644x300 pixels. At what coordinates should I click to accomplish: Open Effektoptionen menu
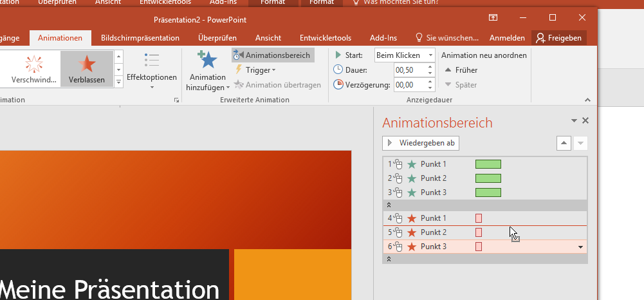pos(152,71)
